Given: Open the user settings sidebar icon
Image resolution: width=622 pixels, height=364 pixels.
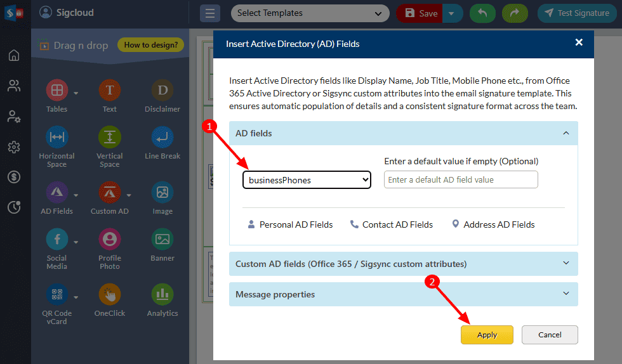Looking at the screenshot, I should 14,117.
